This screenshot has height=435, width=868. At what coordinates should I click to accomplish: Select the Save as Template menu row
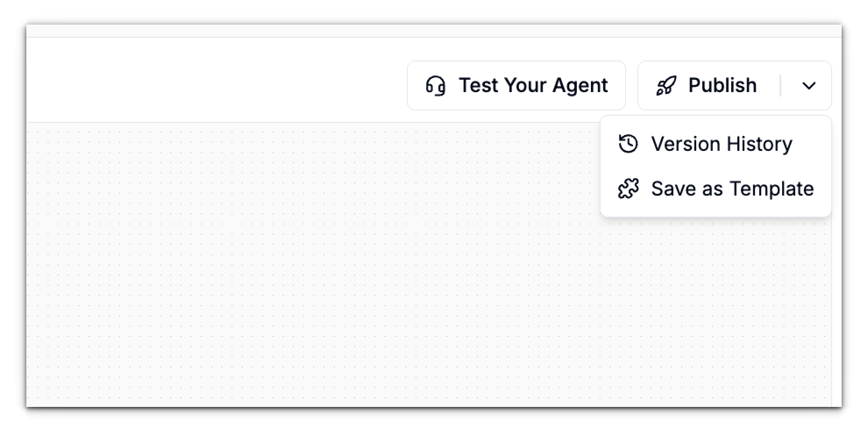click(733, 189)
